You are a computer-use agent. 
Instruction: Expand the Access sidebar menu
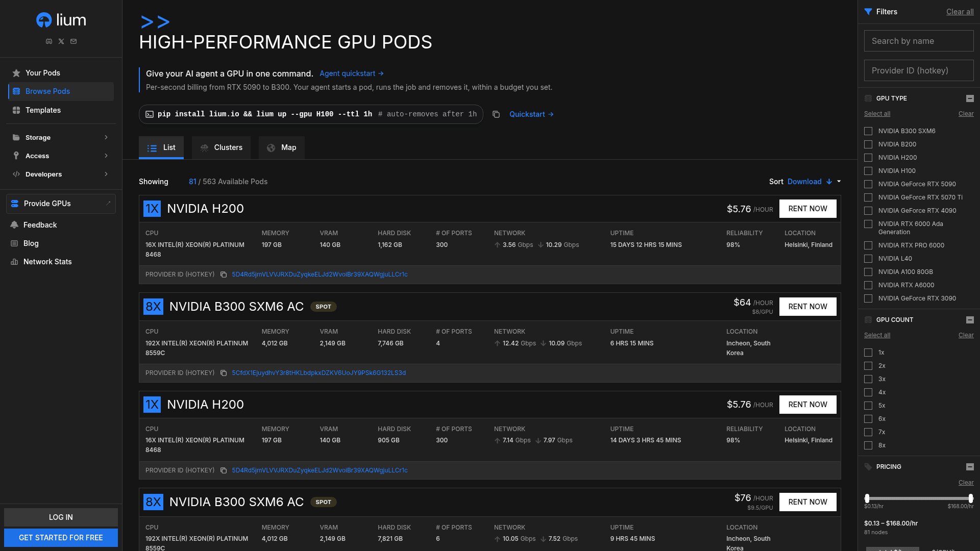[x=61, y=156]
